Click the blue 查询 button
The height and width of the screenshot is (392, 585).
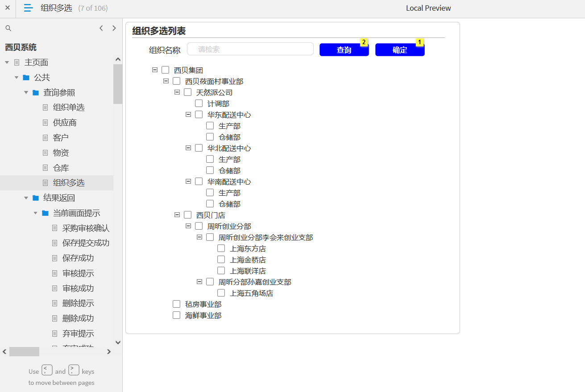[344, 50]
